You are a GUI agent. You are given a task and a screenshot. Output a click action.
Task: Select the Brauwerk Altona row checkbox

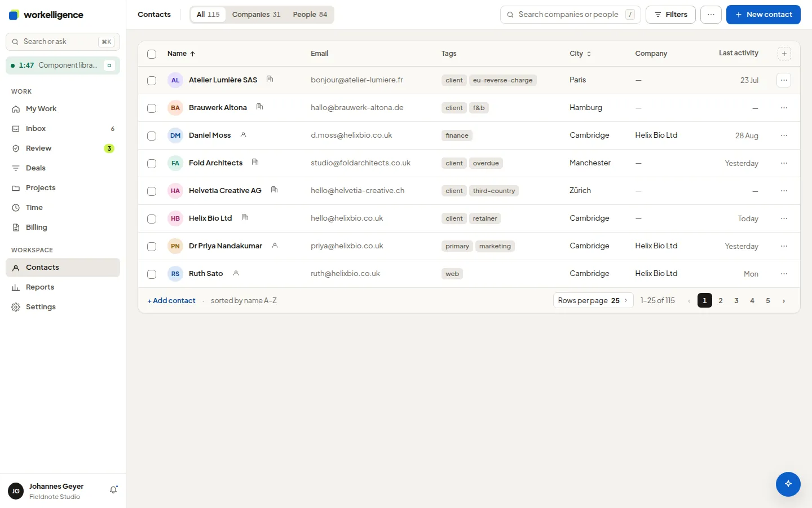(152, 108)
